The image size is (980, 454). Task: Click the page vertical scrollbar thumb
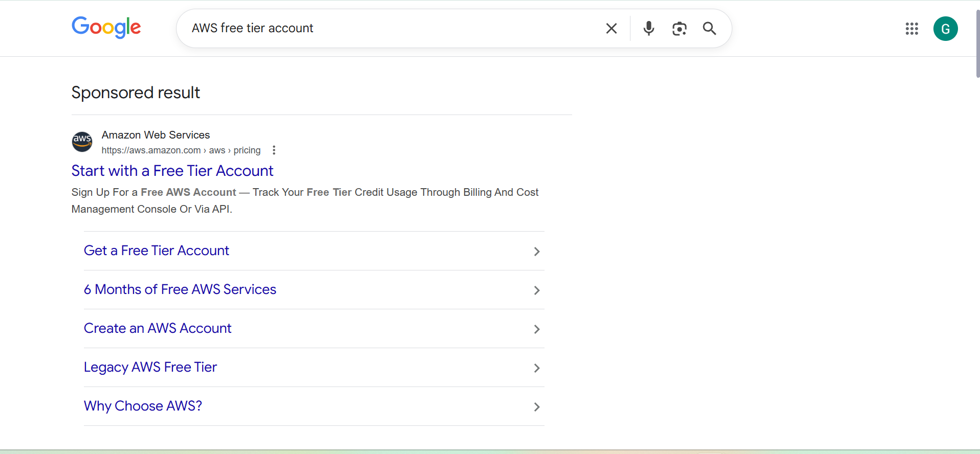[x=977, y=43]
